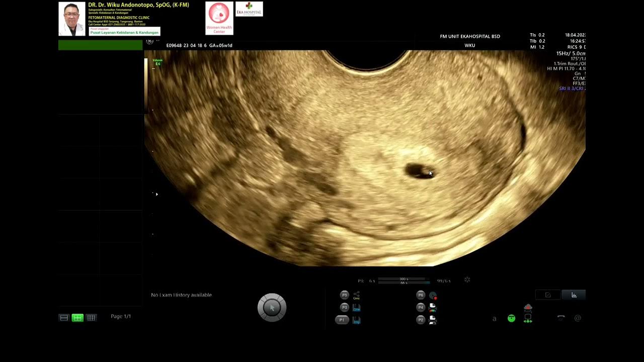Click the letter 'a' keyboard indicator
The width and height of the screenshot is (644, 362).
click(494, 318)
